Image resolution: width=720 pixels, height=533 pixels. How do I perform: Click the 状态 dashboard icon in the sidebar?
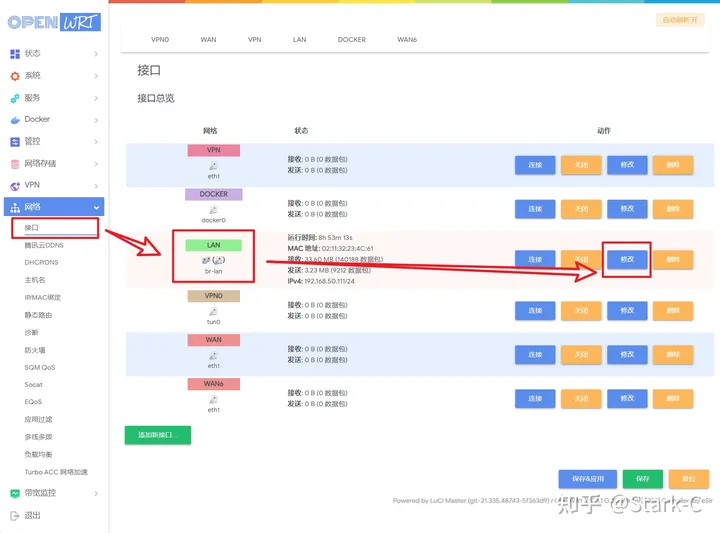[x=15, y=54]
